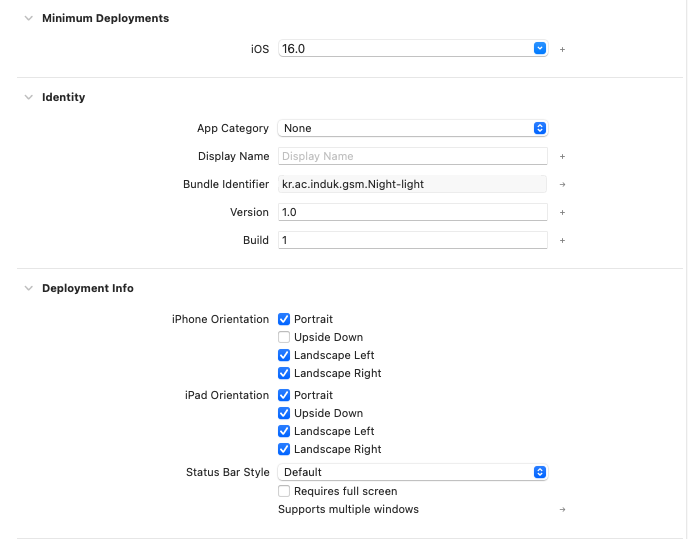
Task: Enable Requires full screen checkbox
Action: point(284,492)
